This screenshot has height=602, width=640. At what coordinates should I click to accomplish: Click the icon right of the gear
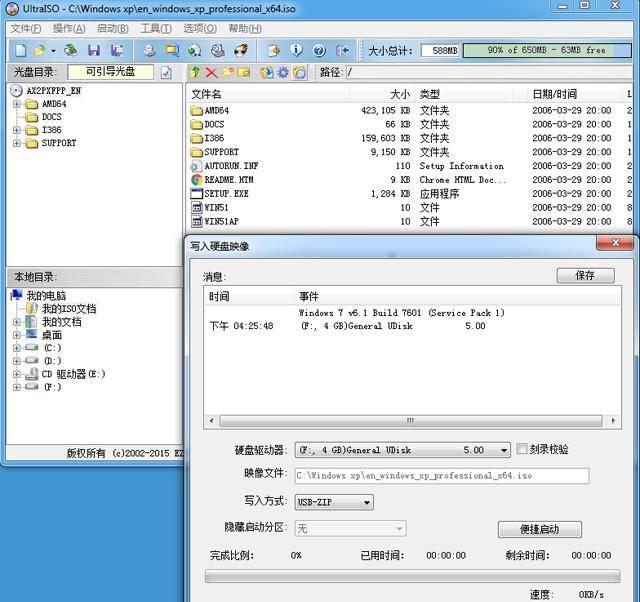pyautogui.click(x=299, y=73)
